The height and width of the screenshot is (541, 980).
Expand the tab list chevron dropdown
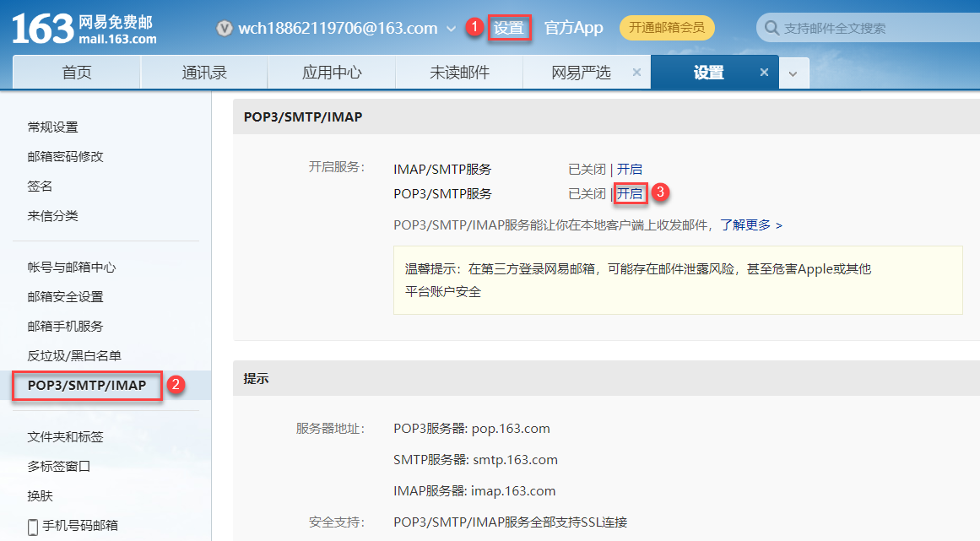(x=793, y=73)
